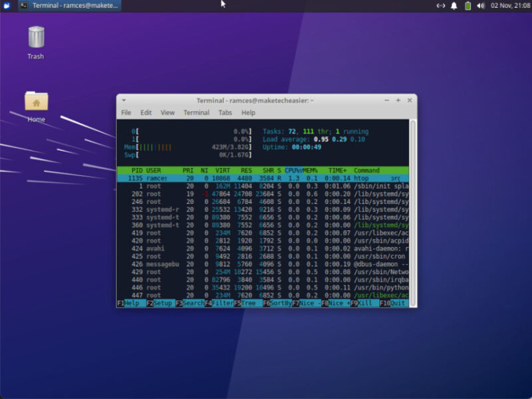The height and width of the screenshot is (399, 532).
Task: Open the File menu in the terminal
Action: [x=126, y=112]
